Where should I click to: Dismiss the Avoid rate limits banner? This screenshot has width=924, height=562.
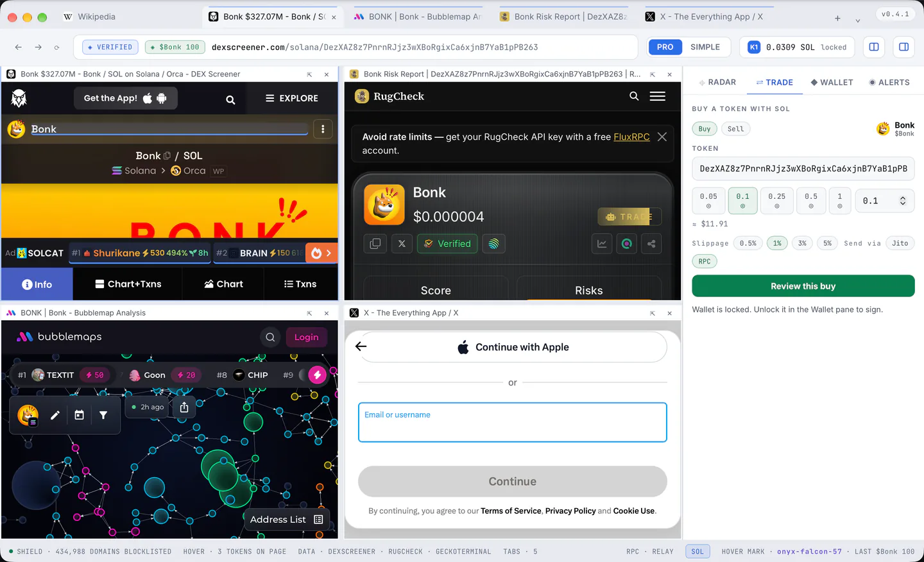[x=662, y=137]
